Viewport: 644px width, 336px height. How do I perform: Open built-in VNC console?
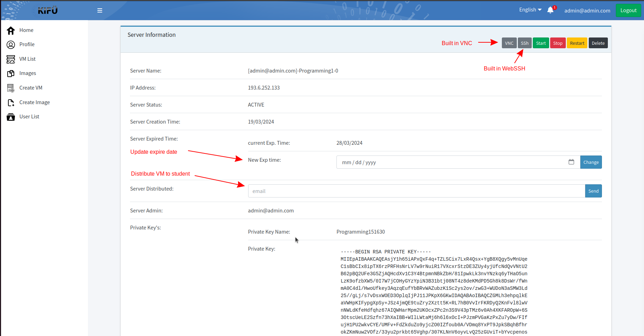point(509,43)
